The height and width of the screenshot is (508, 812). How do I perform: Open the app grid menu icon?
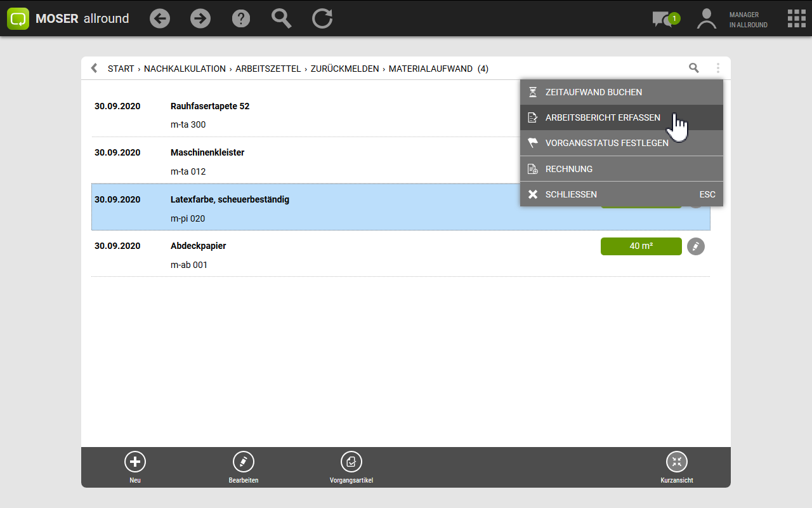796,18
